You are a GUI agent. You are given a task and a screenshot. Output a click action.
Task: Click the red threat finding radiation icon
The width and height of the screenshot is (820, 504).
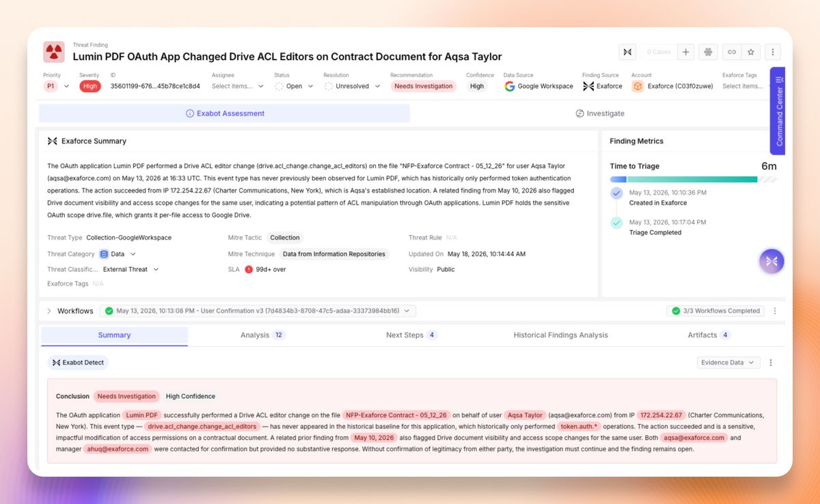coord(54,52)
